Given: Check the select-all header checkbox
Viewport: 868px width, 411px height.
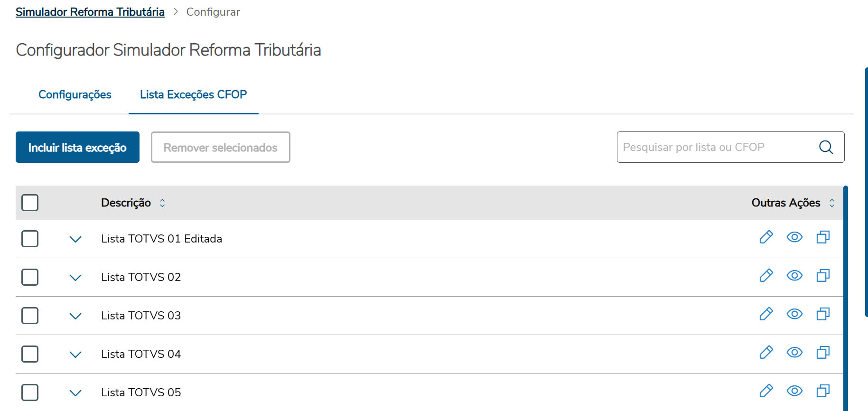Looking at the screenshot, I should (30, 203).
